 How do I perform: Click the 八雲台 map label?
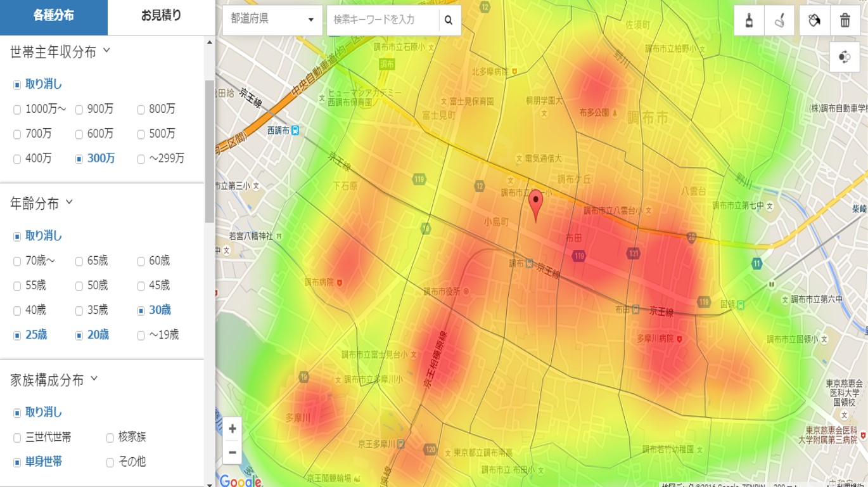(693, 190)
